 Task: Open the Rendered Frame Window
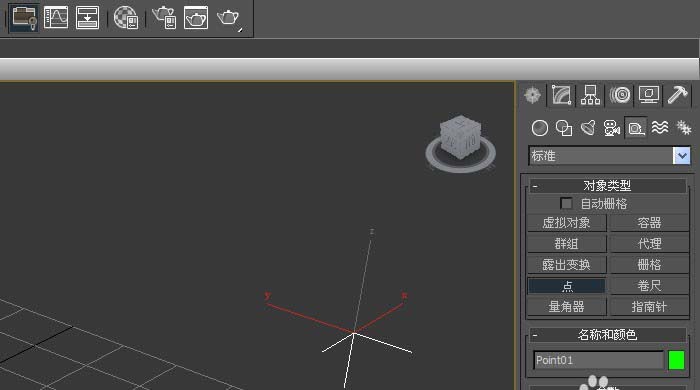196,18
